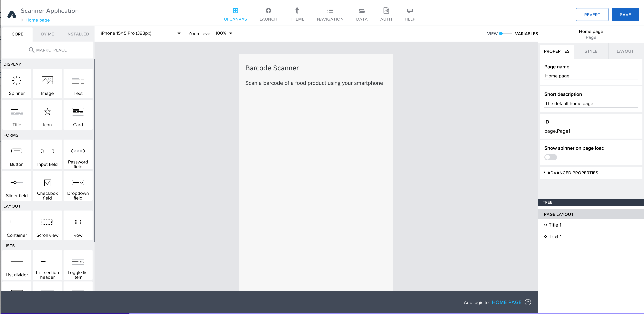Open the Data folder icon
Viewport: 644px width, 314px height.
click(361, 11)
